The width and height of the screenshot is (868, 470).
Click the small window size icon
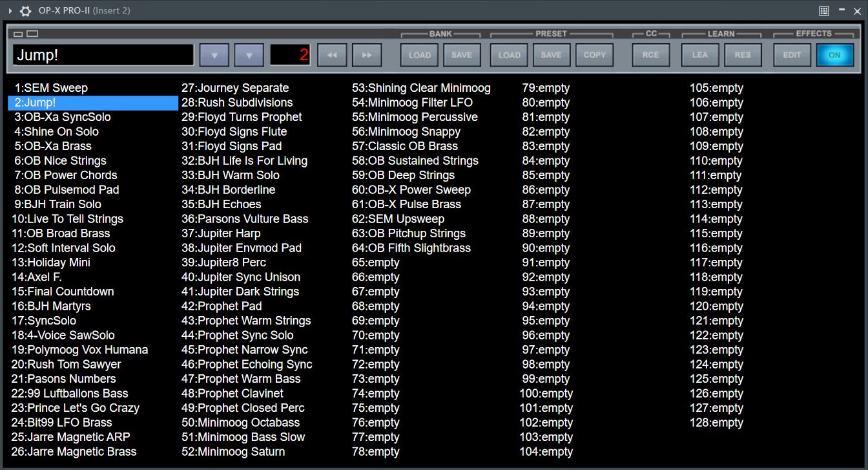tap(18, 34)
